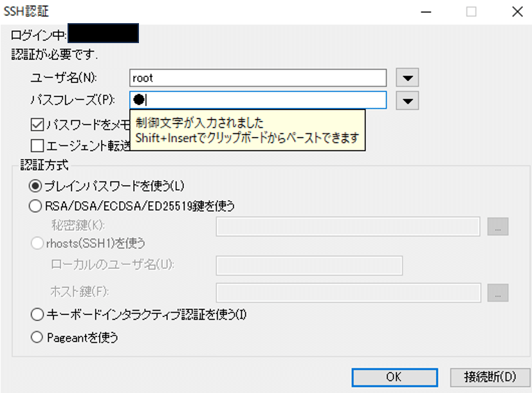
Task: Click the 認証が必要です message text
Action: click(x=55, y=54)
